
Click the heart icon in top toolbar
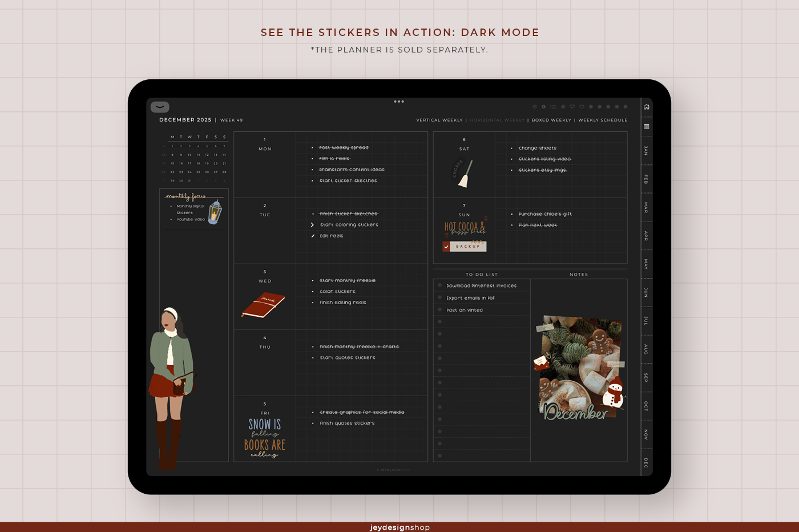[582, 107]
